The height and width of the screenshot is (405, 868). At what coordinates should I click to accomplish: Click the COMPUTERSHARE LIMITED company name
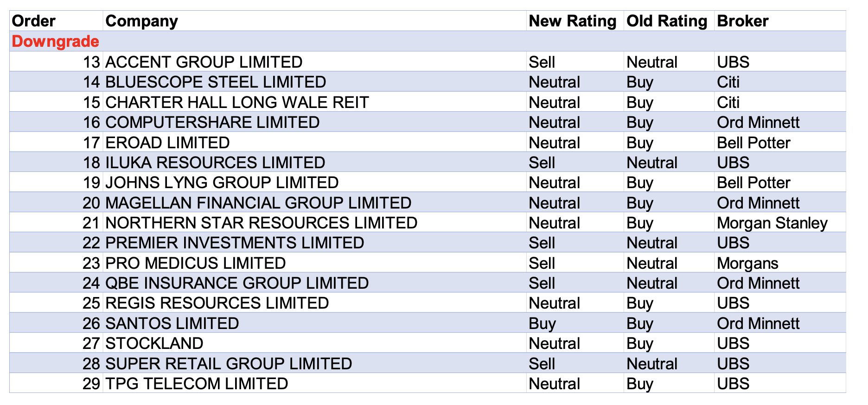tap(212, 122)
